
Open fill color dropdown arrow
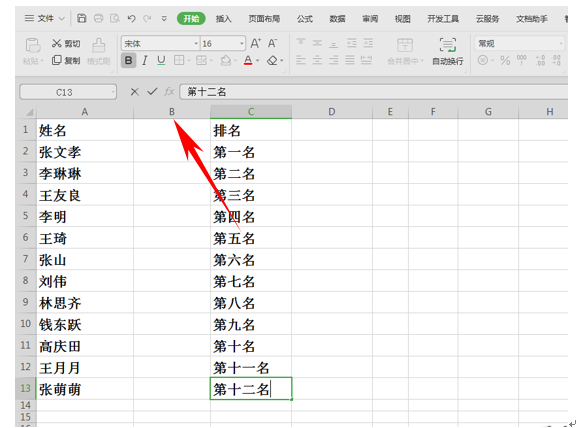(x=235, y=61)
